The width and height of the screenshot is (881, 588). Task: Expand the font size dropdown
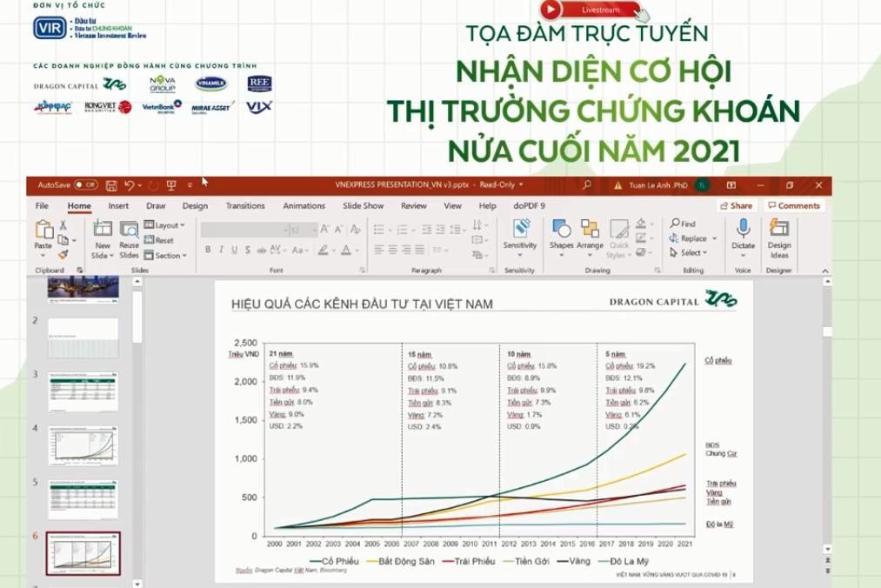[x=314, y=230]
